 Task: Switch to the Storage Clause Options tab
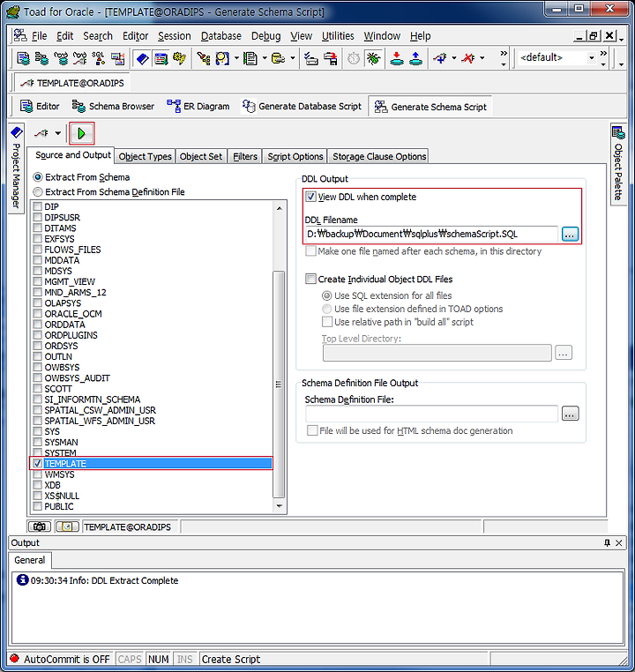(x=378, y=156)
